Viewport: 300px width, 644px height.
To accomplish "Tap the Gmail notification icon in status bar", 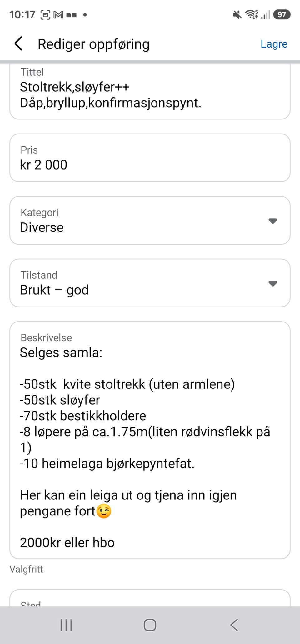I will pyautogui.click(x=58, y=15).
